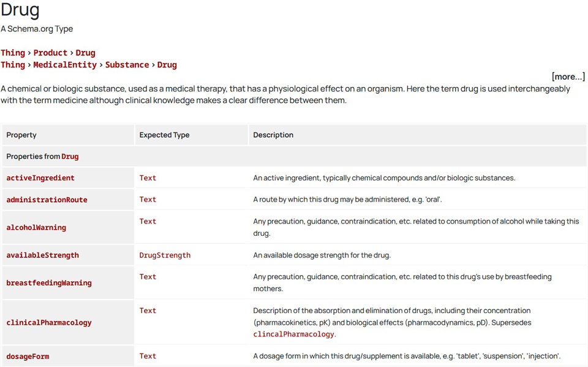This screenshot has height=367, width=588.
Task: Click 'Text' type for administrationRoute
Action: pos(148,200)
